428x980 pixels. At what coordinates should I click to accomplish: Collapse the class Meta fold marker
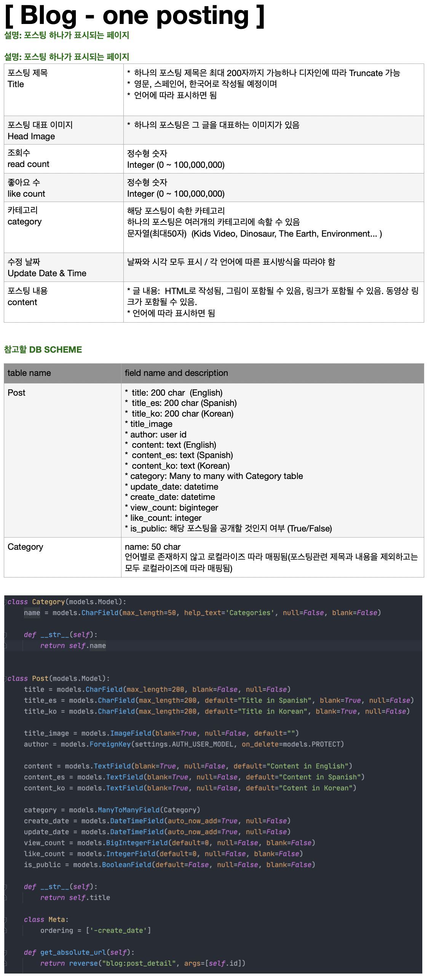point(6,920)
